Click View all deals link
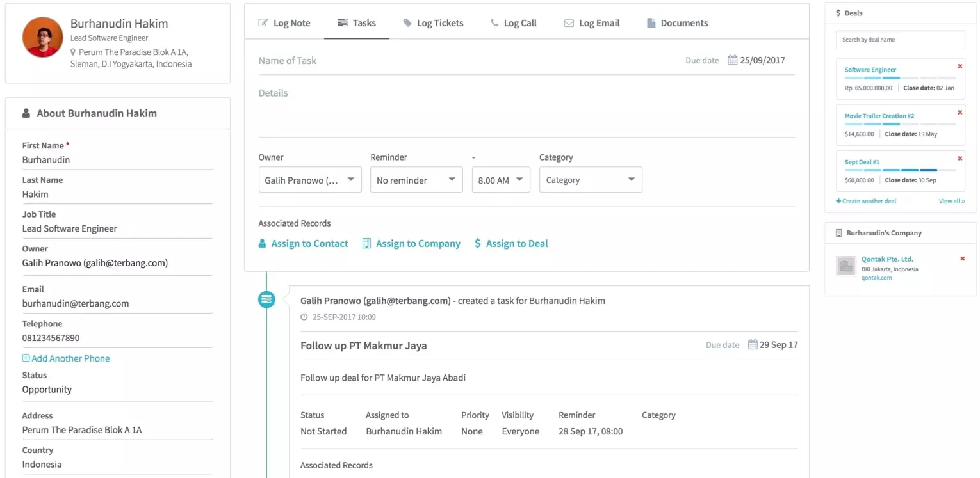Screen dimensions: 980x478 coord(952,201)
